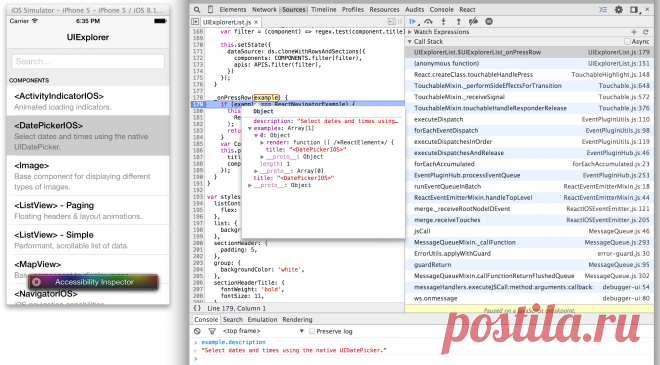
Task: Resume script execution
Action: coord(413,21)
